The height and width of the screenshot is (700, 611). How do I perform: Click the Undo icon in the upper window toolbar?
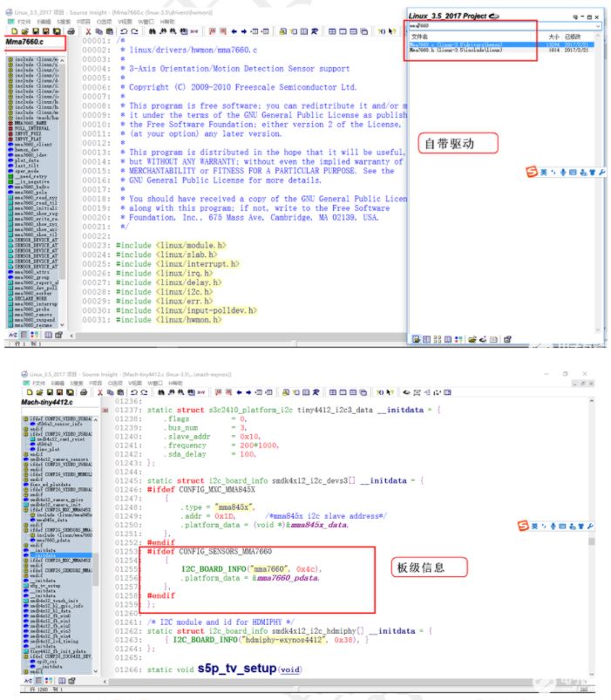click(x=123, y=31)
